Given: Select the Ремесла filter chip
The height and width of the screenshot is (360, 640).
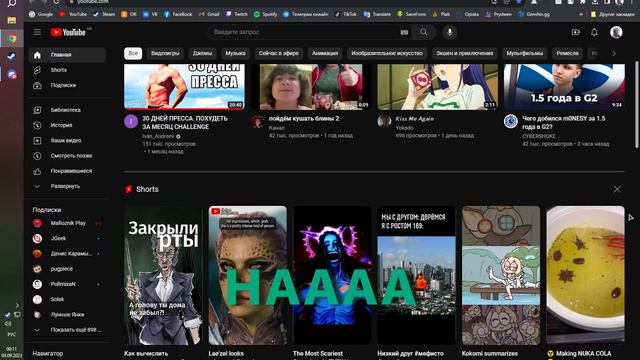Looking at the screenshot, I should [x=567, y=53].
